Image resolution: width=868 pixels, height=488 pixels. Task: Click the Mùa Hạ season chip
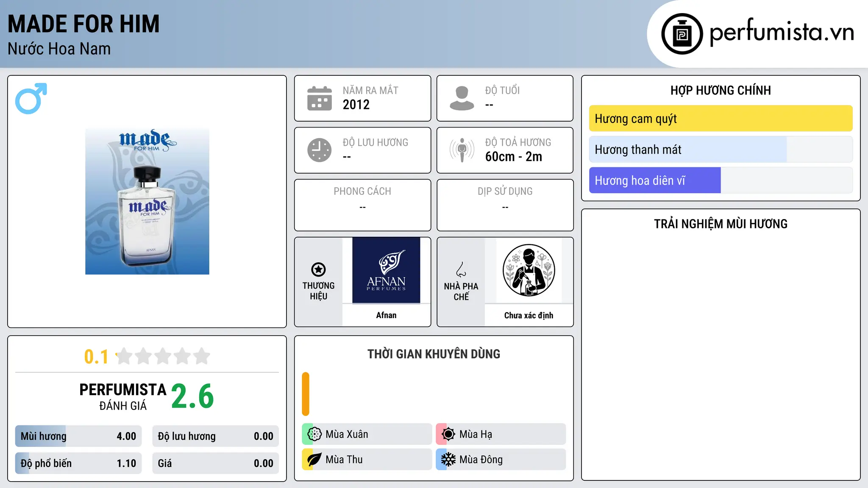coord(501,434)
